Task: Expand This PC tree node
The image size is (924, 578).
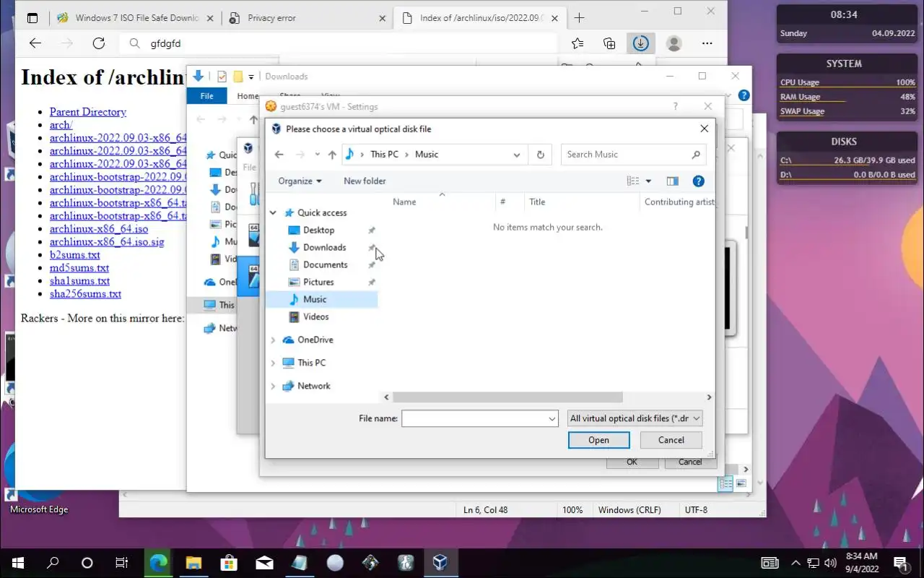Action: point(273,363)
